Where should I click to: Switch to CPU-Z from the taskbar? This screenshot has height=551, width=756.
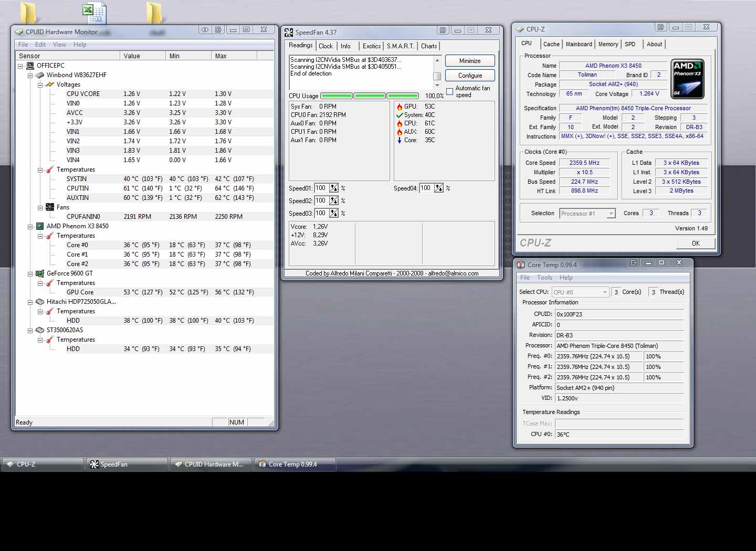[x=43, y=464]
